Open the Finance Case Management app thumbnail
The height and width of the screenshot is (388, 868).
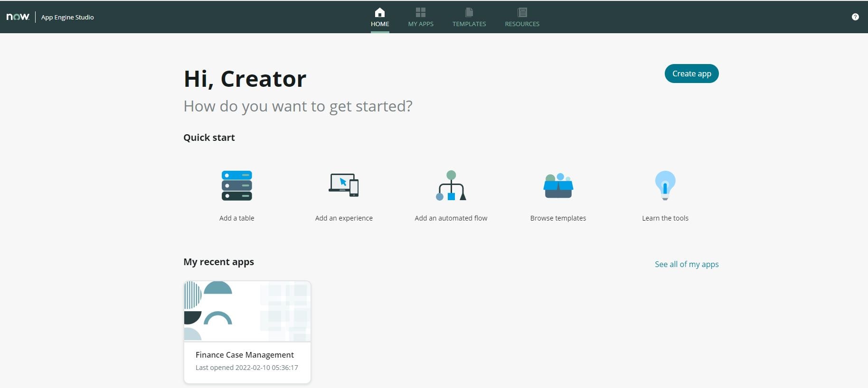coord(247,311)
